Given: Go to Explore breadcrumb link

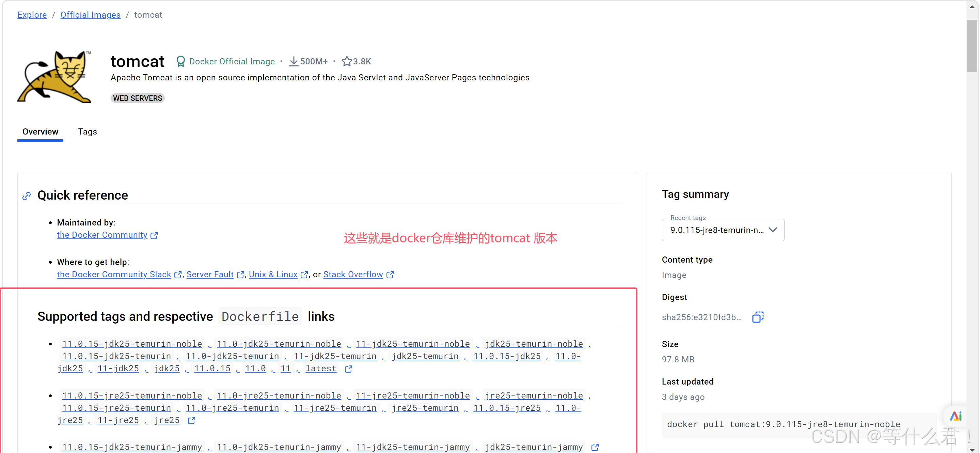Looking at the screenshot, I should coord(32,15).
